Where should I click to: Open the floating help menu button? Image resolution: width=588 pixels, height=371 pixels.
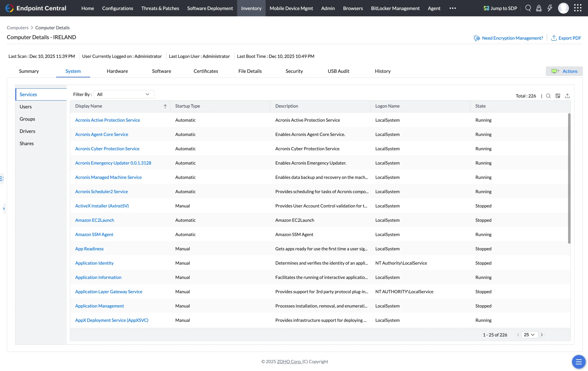pyautogui.click(x=579, y=362)
